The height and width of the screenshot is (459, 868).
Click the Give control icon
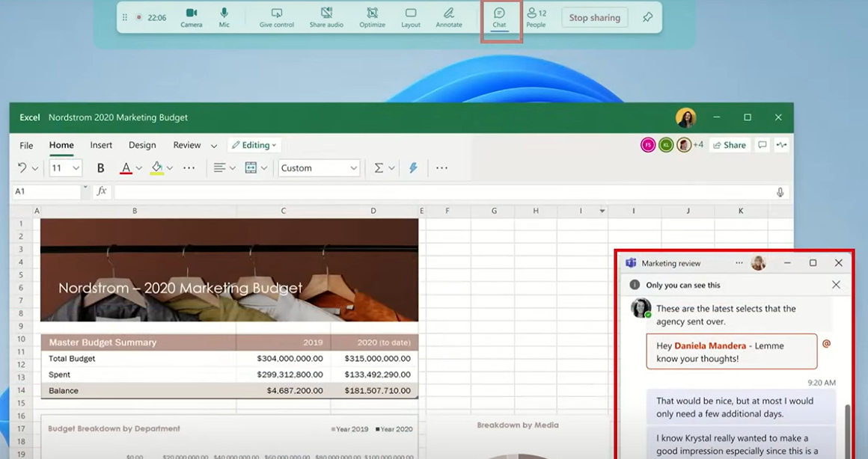(x=277, y=17)
